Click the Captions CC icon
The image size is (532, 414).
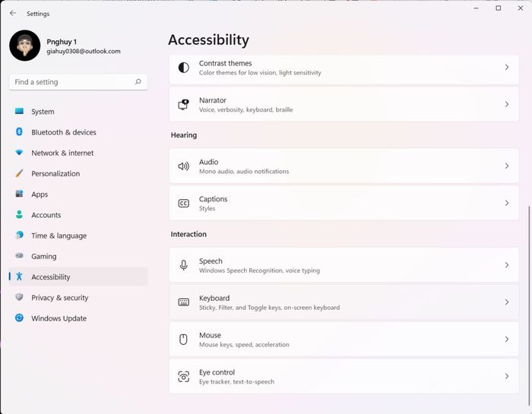point(184,203)
